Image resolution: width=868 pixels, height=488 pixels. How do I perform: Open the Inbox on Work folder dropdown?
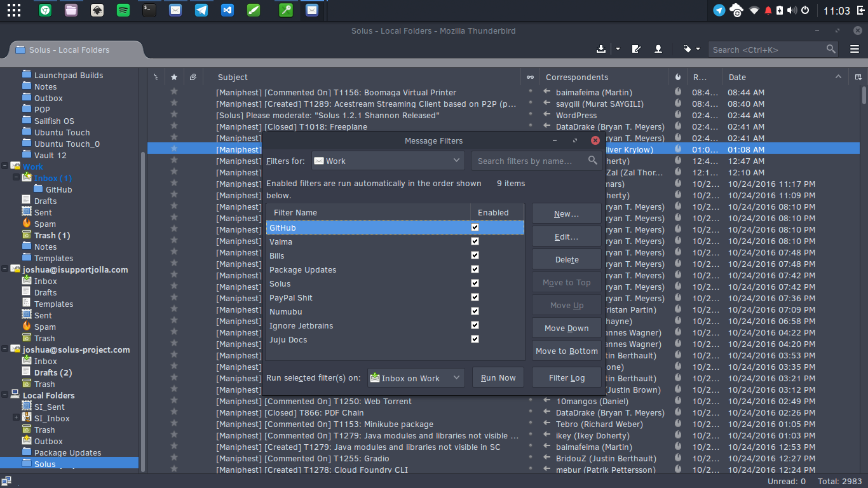click(x=416, y=377)
